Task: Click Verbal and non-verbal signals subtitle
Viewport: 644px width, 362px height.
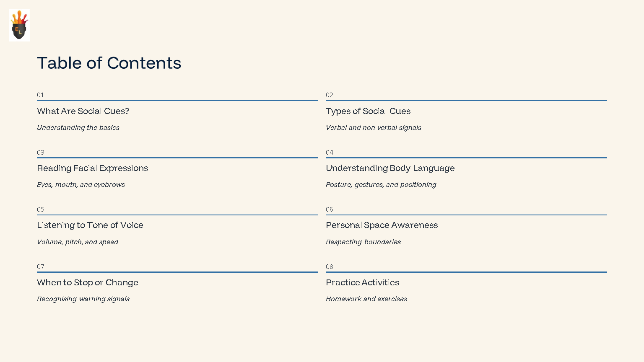Action: point(373,128)
